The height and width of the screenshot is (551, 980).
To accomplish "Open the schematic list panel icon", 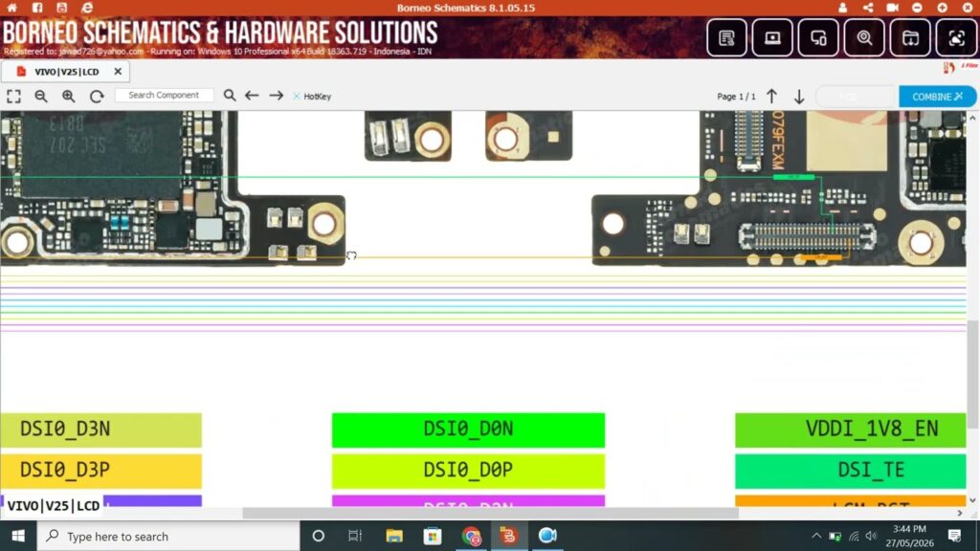I will [726, 38].
